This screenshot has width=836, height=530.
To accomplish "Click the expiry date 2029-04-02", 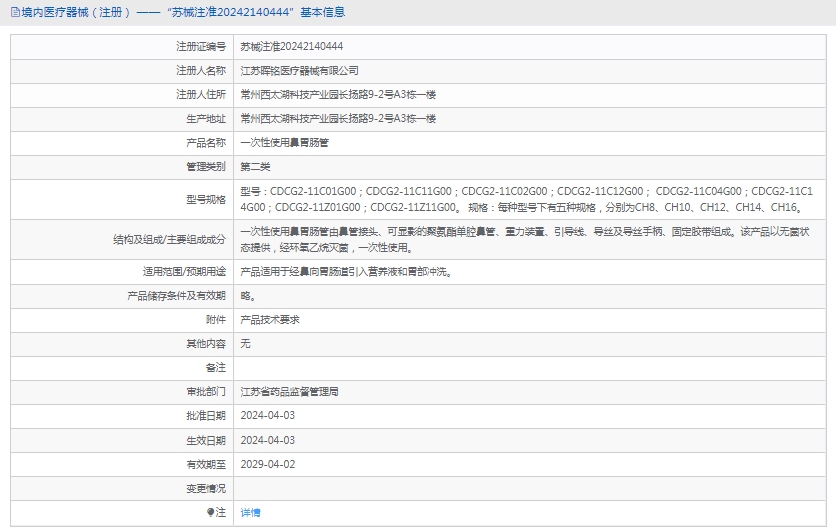I will (268, 464).
